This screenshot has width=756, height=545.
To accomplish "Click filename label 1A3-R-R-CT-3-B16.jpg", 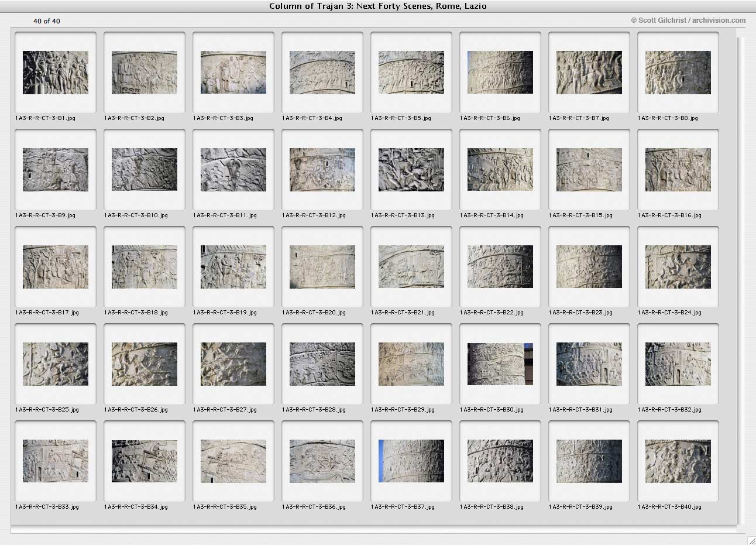I will (669, 215).
